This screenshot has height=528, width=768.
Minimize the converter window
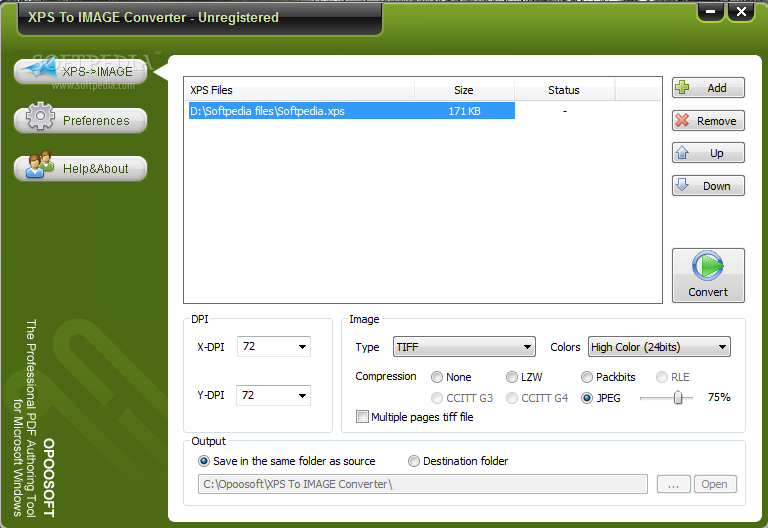click(711, 11)
